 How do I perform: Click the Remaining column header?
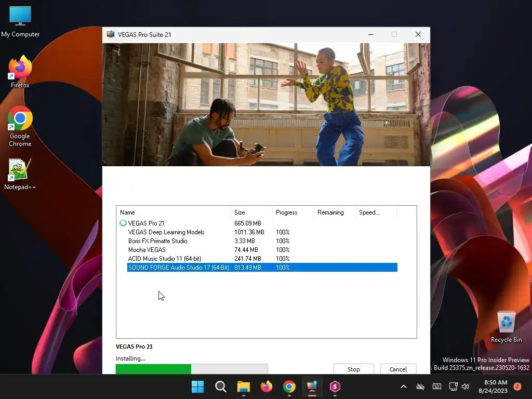pos(334,212)
